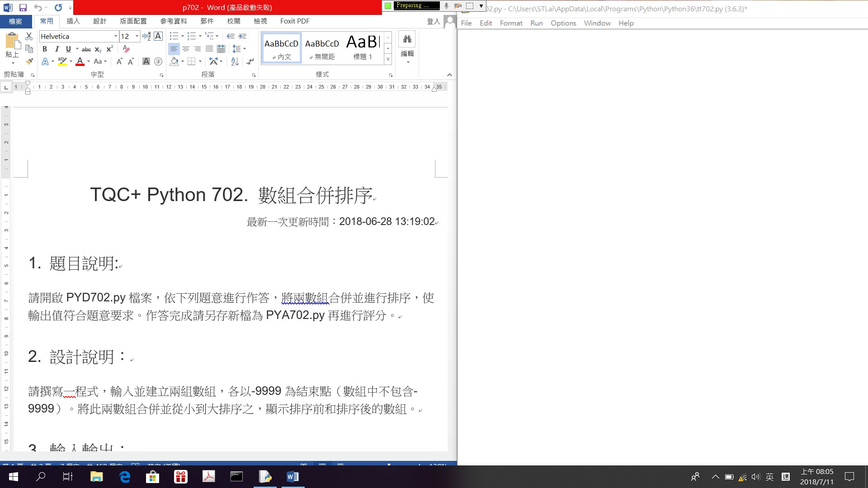Click the binoculars Editing (編輯) icon
Screen dimensions: 868x488
[407, 39]
